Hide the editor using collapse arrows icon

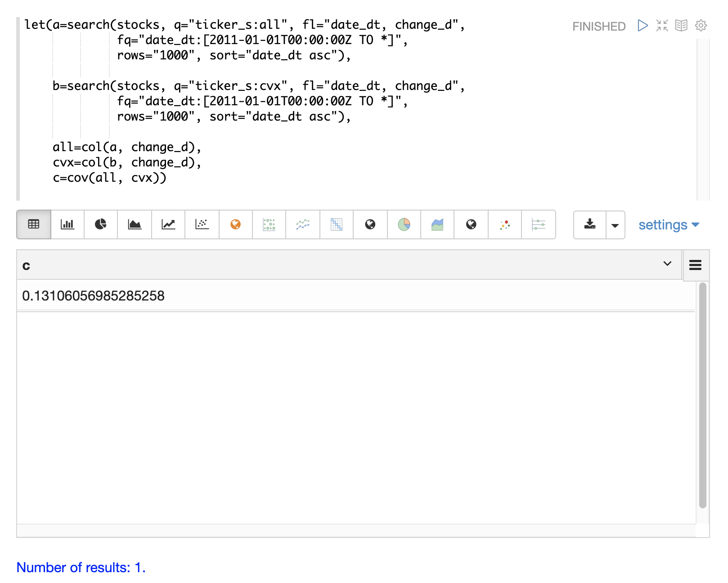[662, 26]
